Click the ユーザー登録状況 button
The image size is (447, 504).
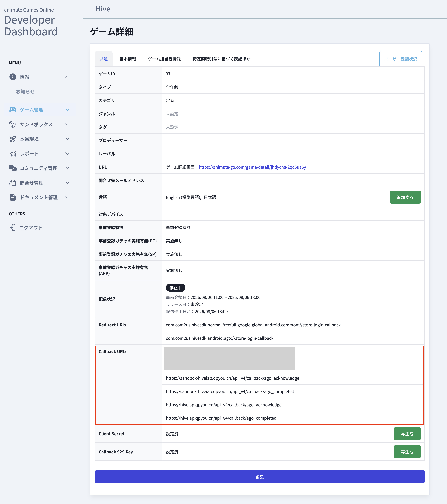point(401,59)
